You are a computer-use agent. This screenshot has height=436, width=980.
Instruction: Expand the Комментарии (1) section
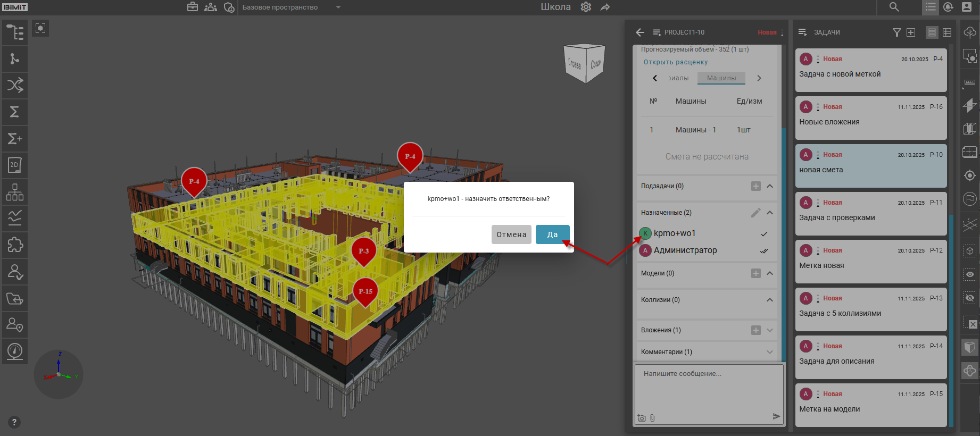tap(770, 352)
